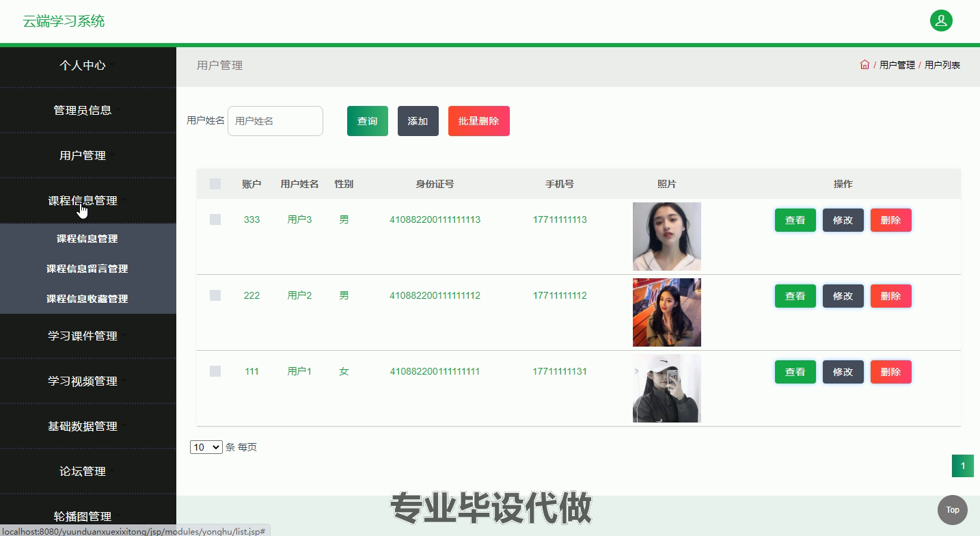Edit 用户1 with the 修改 button
The image size is (980, 536).
pyautogui.click(x=843, y=372)
